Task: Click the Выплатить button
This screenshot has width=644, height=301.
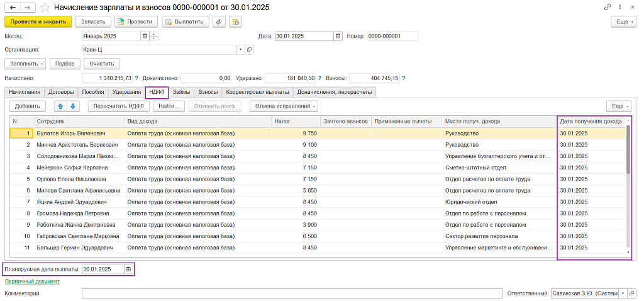Action: (186, 22)
